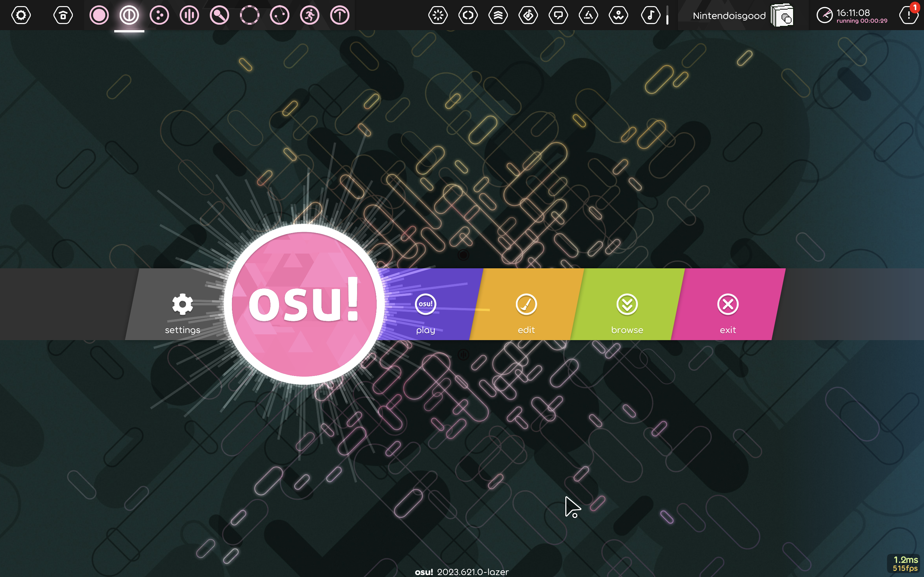
Task: Select the osu! ruleset (filled pink circle)
Action: [99, 15]
